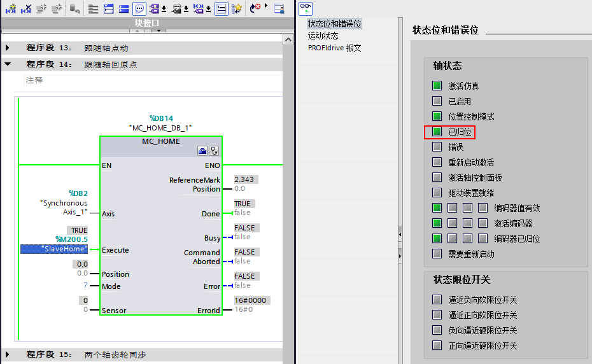
Task: Click the 激活轴控制面板 status indicator
Action: coord(437,177)
